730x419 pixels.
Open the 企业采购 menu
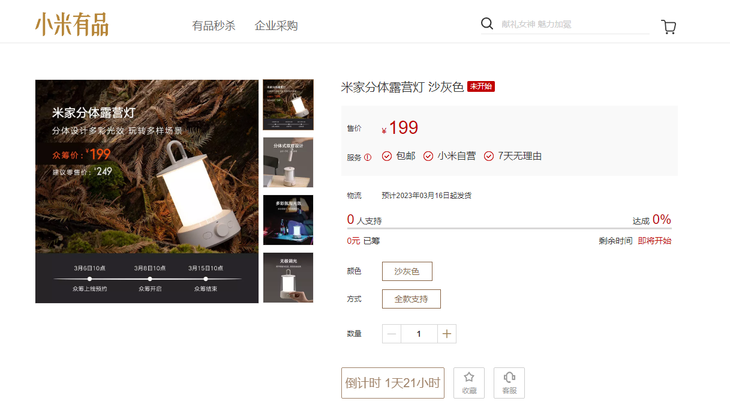click(276, 26)
